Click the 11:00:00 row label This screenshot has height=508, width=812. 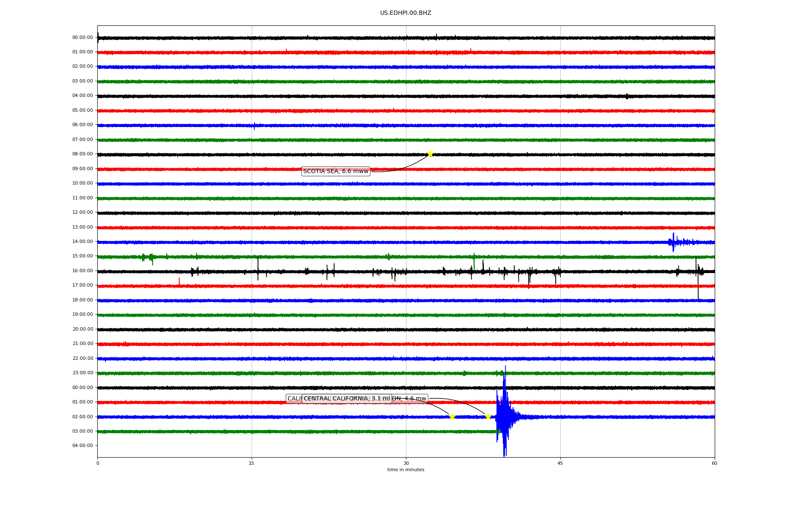click(x=82, y=198)
